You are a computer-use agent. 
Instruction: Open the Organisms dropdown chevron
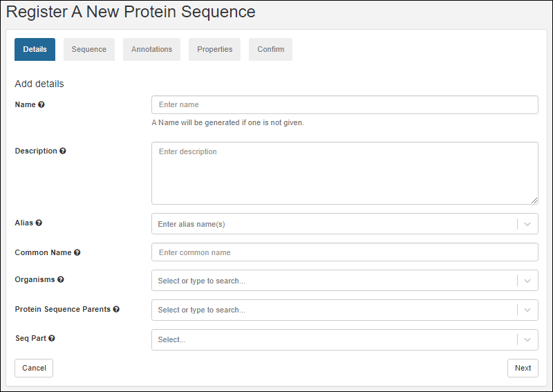pos(527,281)
